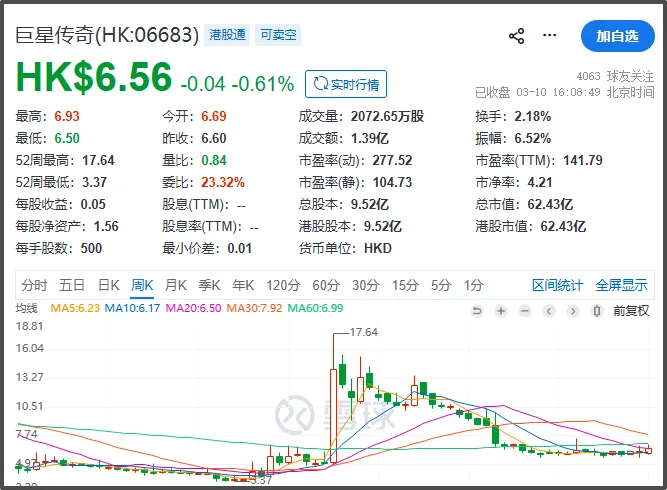Screen dimensions: 667x490
Task: Select the 周K chart tab
Action: click(142, 285)
